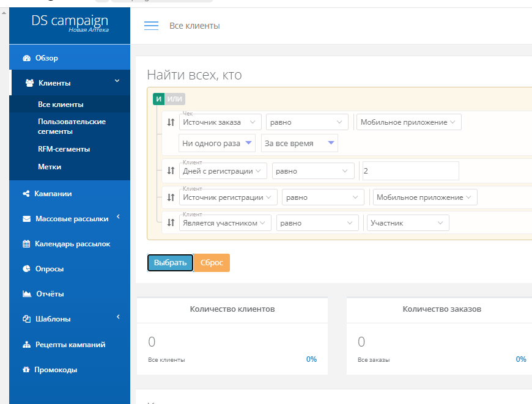Open the За все время dropdown

pos(299,144)
